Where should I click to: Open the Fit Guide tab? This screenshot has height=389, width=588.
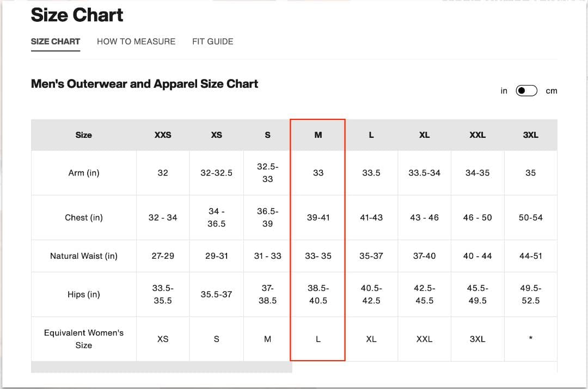point(212,41)
